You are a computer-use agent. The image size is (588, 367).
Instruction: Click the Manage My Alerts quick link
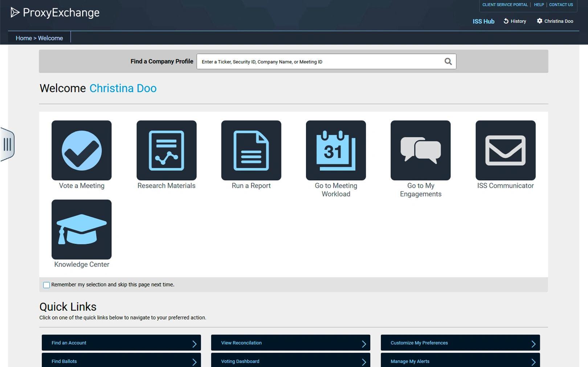pyautogui.click(x=460, y=360)
